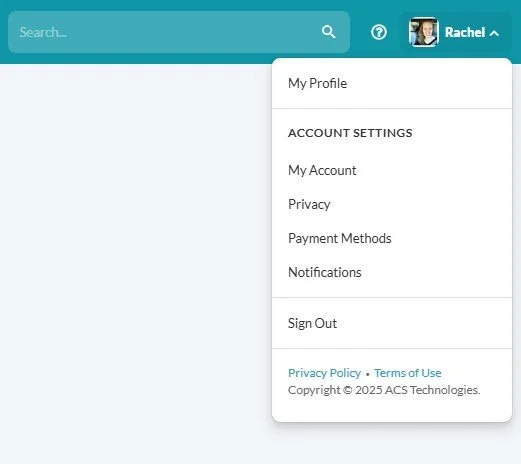Screen dimensions: 521x464
Task: Open help via question mark icon
Action: [x=379, y=32]
